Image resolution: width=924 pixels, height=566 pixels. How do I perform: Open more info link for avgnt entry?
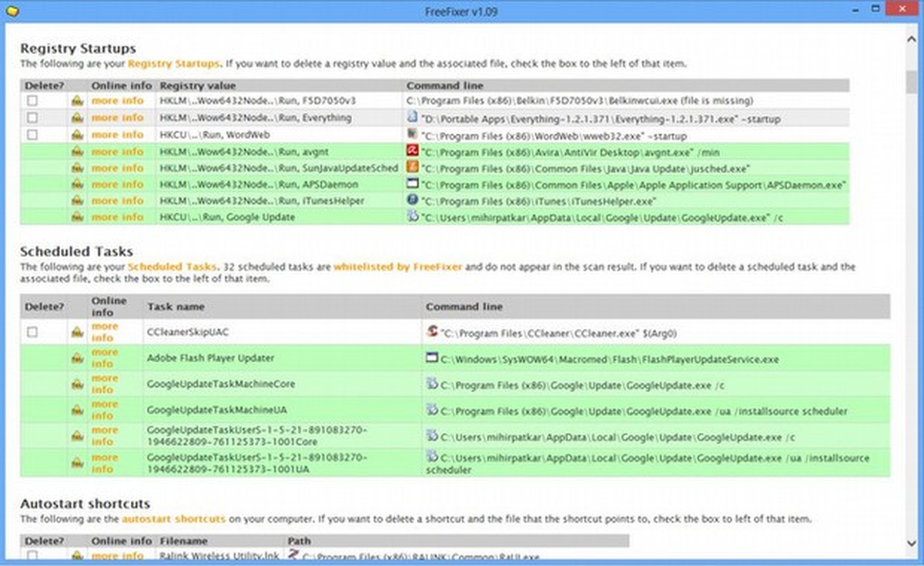pyautogui.click(x=117, y=152)
